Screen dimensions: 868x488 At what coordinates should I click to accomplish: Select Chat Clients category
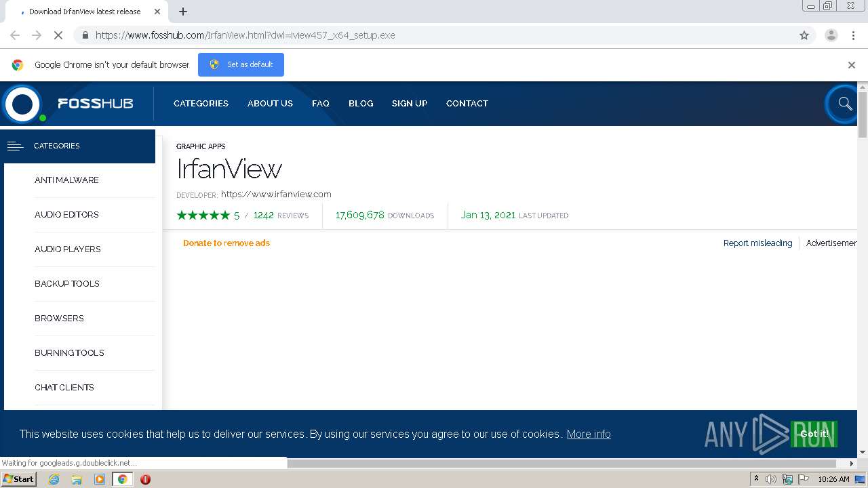click(x=64, y=388)
